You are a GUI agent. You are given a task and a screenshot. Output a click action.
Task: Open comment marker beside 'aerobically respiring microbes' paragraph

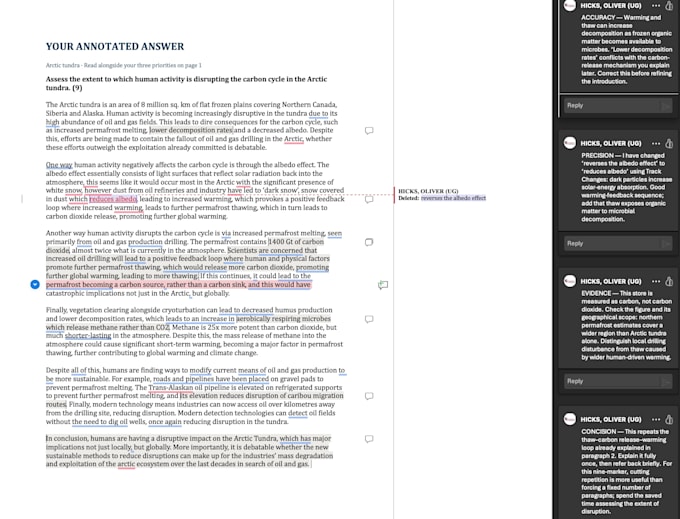[x=369, y=319]
